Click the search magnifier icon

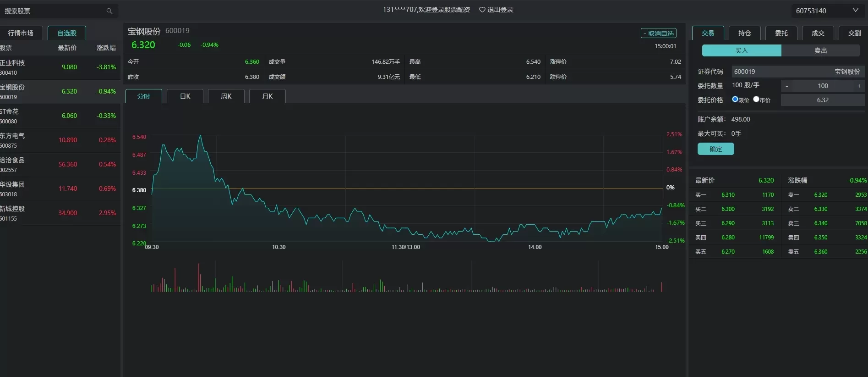pos(109,11)
